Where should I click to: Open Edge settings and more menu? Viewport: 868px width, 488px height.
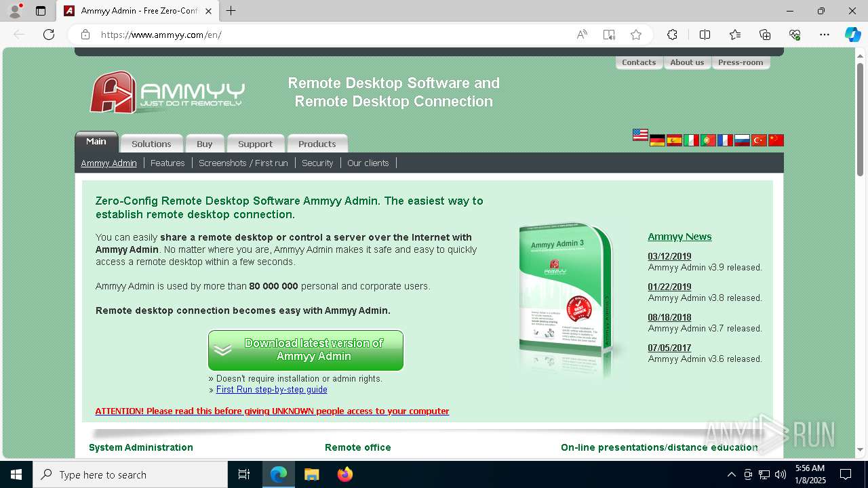click(825, 35)
